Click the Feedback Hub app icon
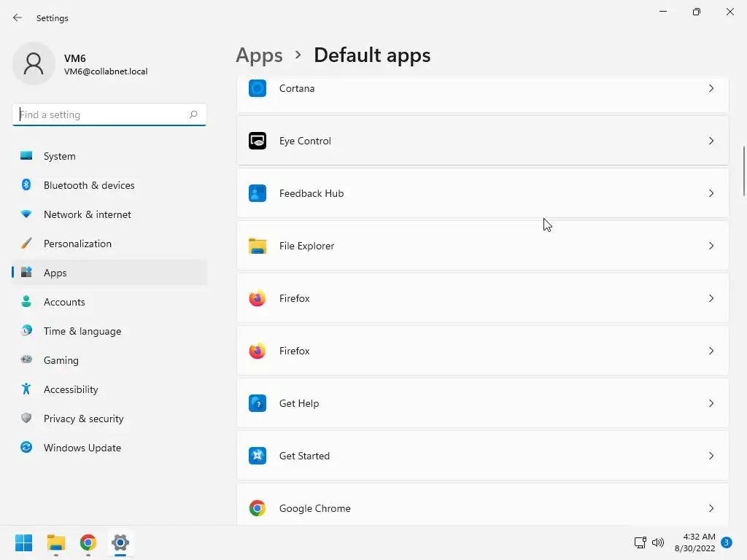This screenshot has height=560, width=747. pos(258,193)
